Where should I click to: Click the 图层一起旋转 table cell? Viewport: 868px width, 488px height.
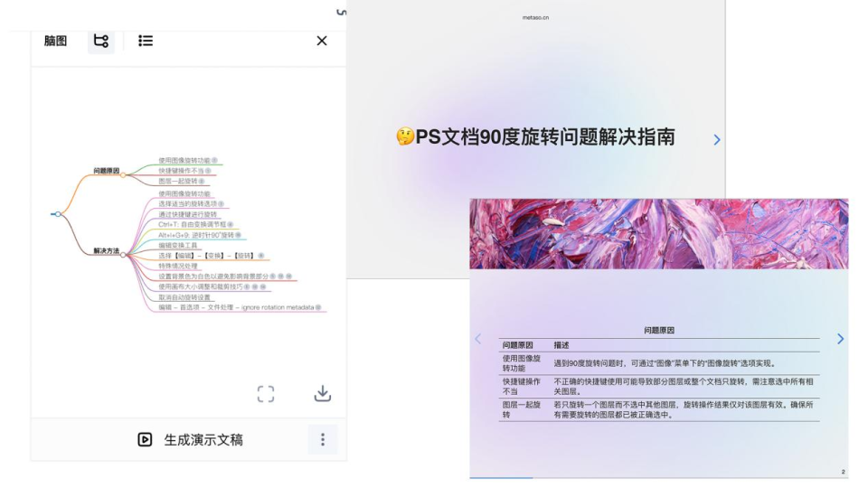pyautogui.click(x=522, y=409)
